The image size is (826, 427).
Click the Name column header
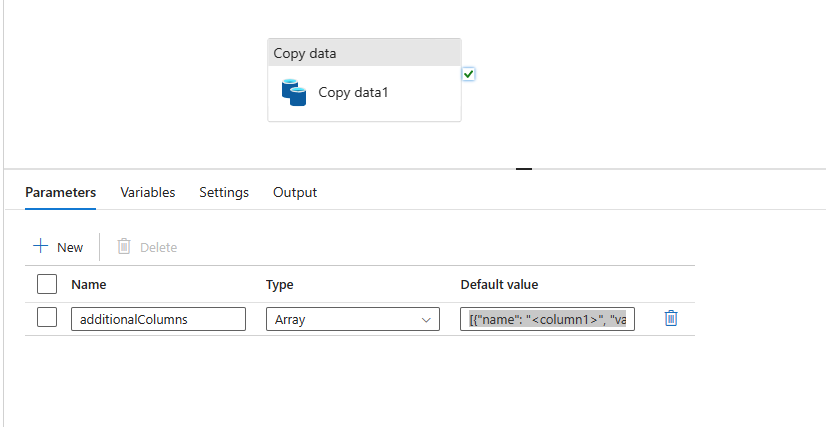click(x=89, y=285)
